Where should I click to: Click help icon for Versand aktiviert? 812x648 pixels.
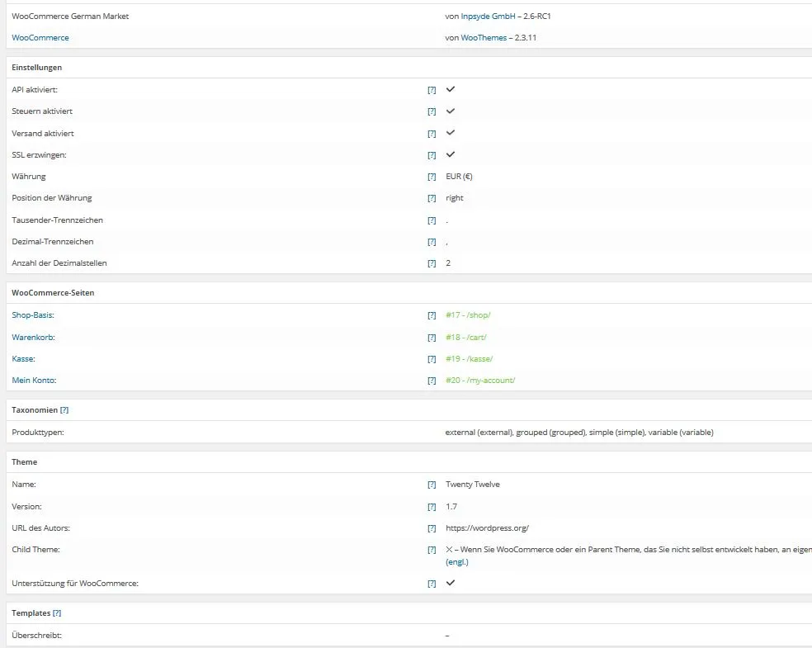pyautogui.click(x=432, y=134)
